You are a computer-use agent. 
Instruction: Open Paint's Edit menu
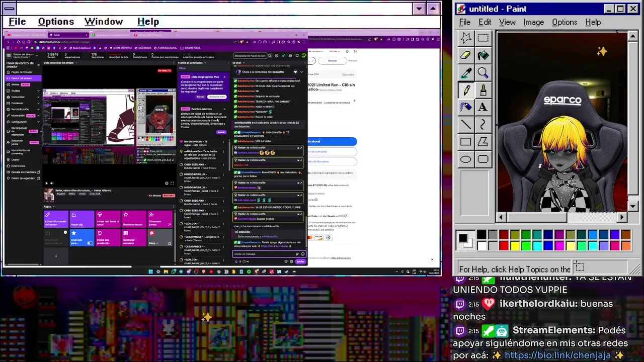coord(485,22)
